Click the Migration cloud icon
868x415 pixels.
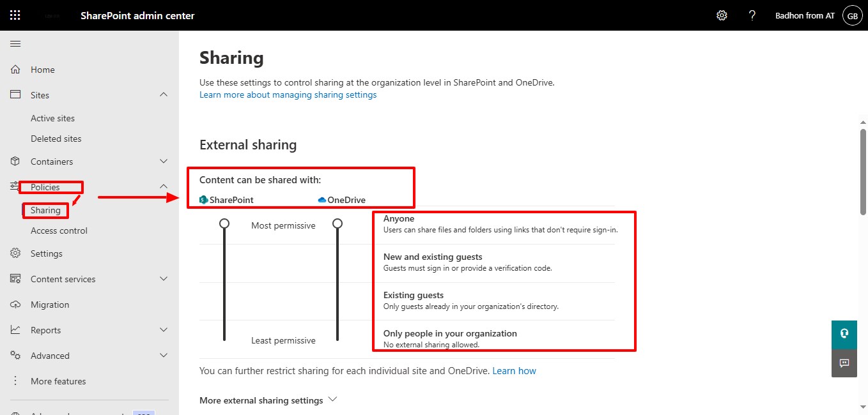(x=15, y=305)
